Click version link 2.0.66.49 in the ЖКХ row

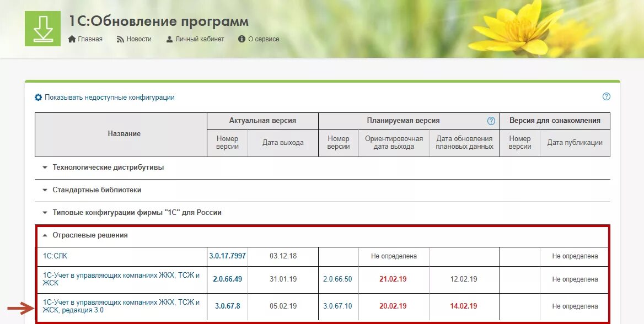pyautogui.click(x=228, y=279)
